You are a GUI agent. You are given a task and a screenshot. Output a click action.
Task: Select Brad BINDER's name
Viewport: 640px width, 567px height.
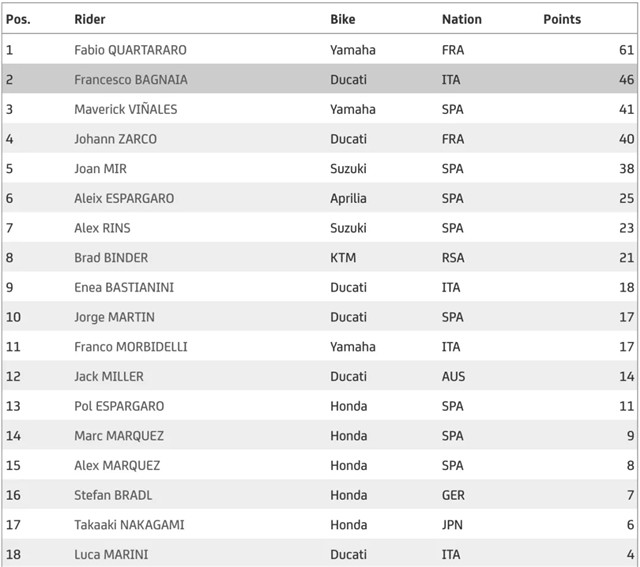[x=111, y=258]
